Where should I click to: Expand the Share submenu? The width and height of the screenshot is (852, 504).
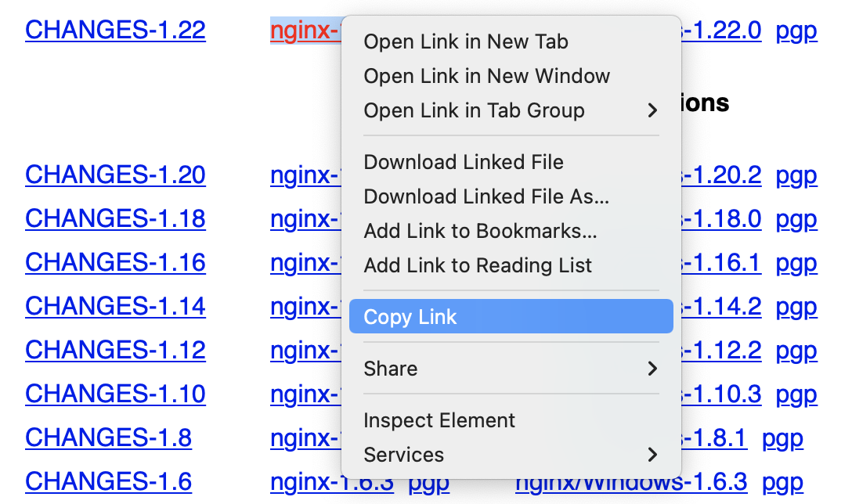511,369
